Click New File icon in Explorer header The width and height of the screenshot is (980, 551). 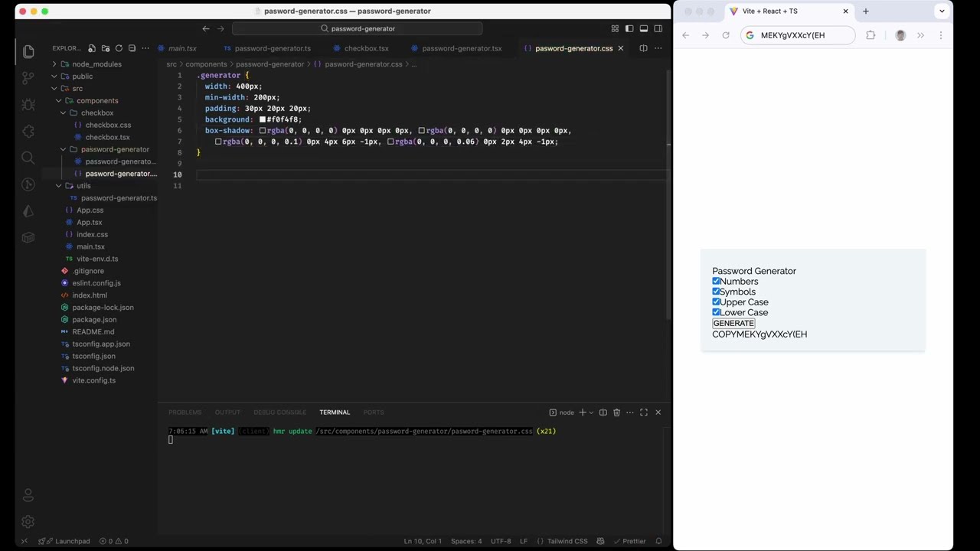point(92,48)
